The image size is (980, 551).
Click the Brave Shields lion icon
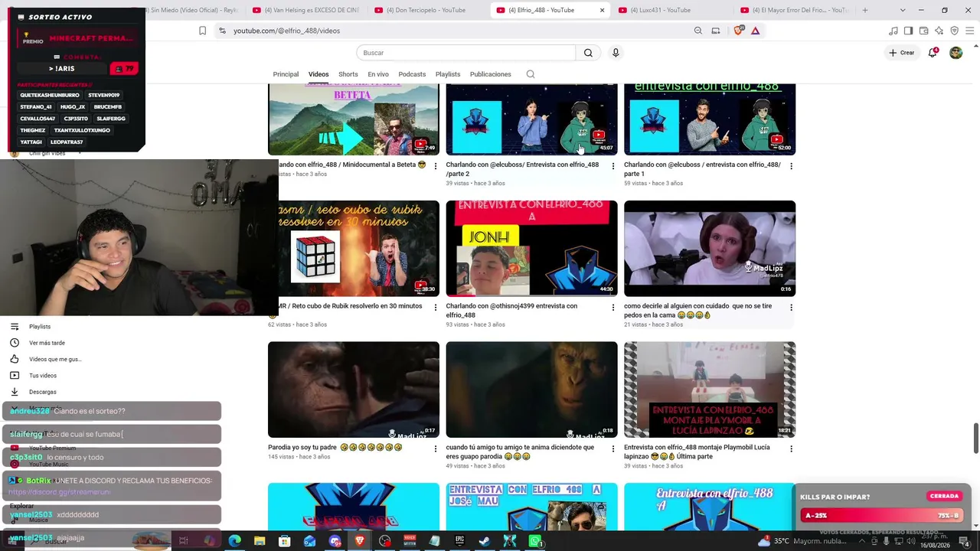(738, 31)
